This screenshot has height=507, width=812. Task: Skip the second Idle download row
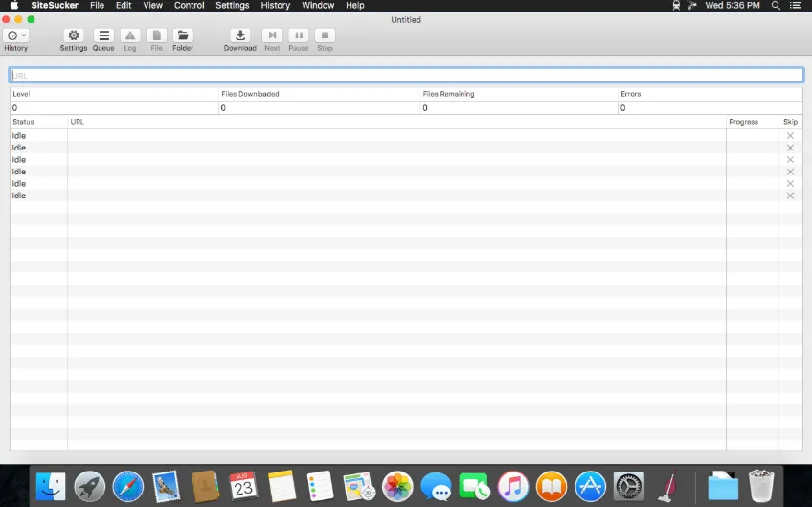790,148
